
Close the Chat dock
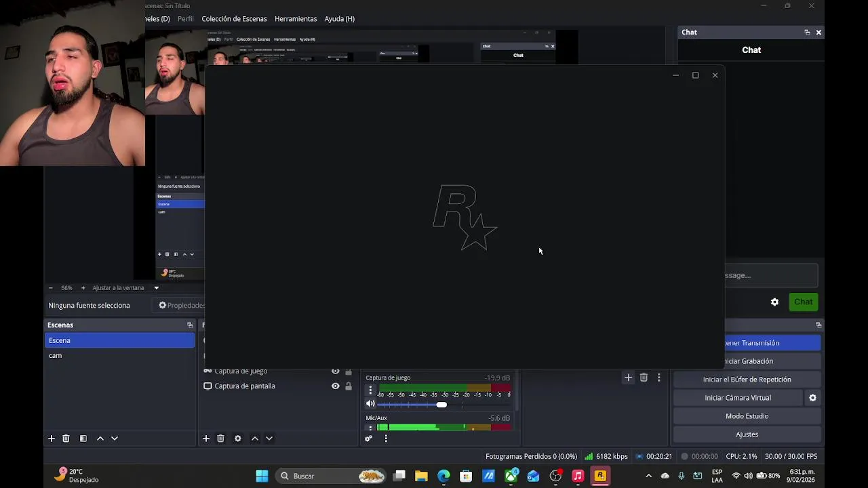pyautogui.click(x=818, y=33)
